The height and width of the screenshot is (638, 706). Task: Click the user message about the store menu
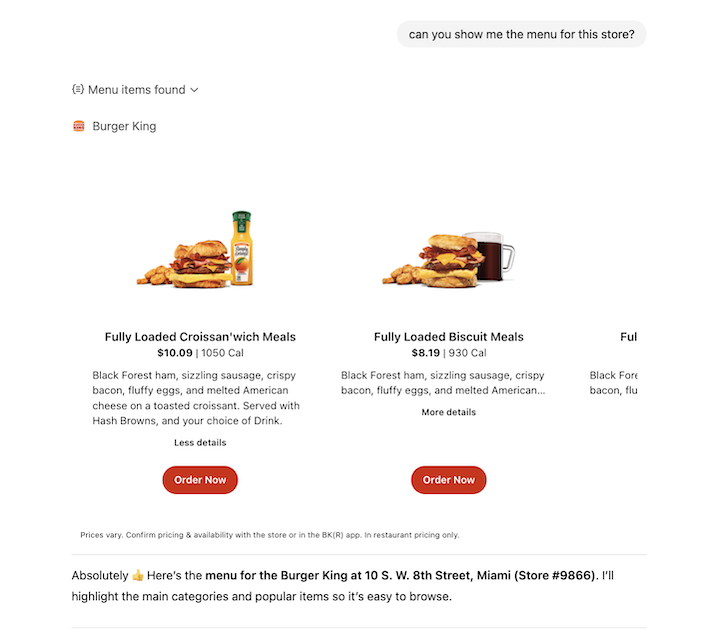coord(521,35)
